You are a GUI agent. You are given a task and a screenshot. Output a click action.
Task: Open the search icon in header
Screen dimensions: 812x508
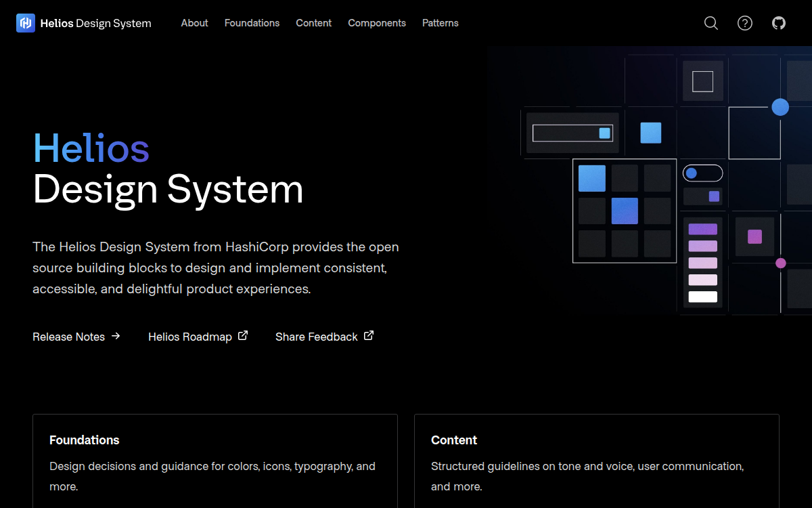[711, 23]
